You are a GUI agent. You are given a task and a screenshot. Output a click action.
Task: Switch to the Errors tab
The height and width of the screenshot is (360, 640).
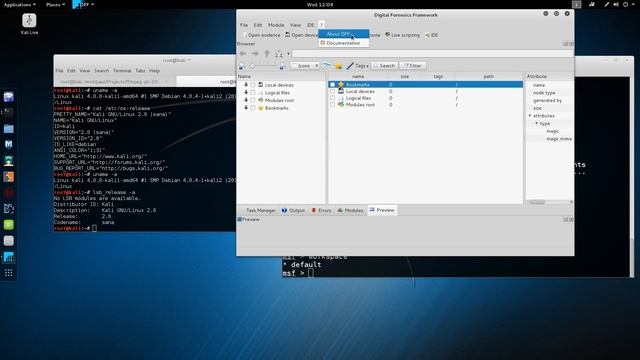[322, 210]
